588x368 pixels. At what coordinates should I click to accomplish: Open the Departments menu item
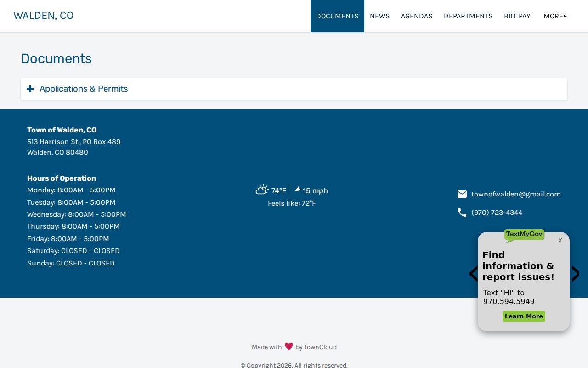point(468,16)
